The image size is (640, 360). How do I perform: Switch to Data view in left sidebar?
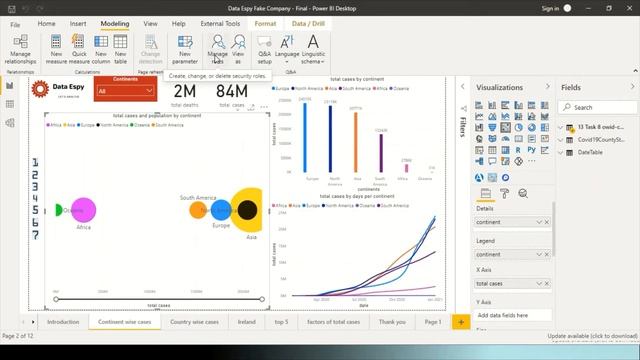[x=10, y=104]
